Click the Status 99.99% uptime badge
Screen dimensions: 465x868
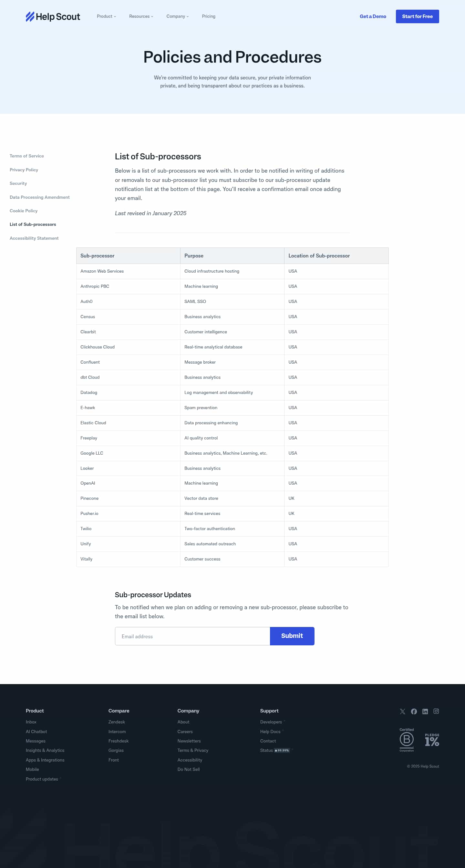pyautogui.click(x=282, y=751)
